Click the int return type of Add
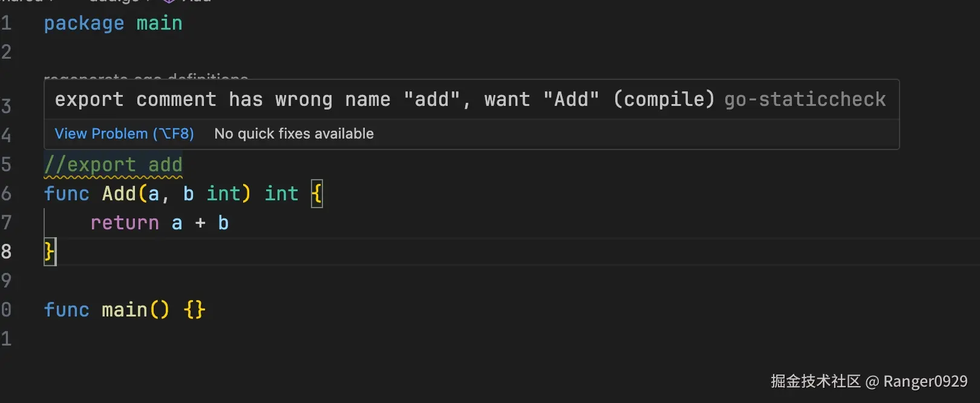 (x=281, y=194)
